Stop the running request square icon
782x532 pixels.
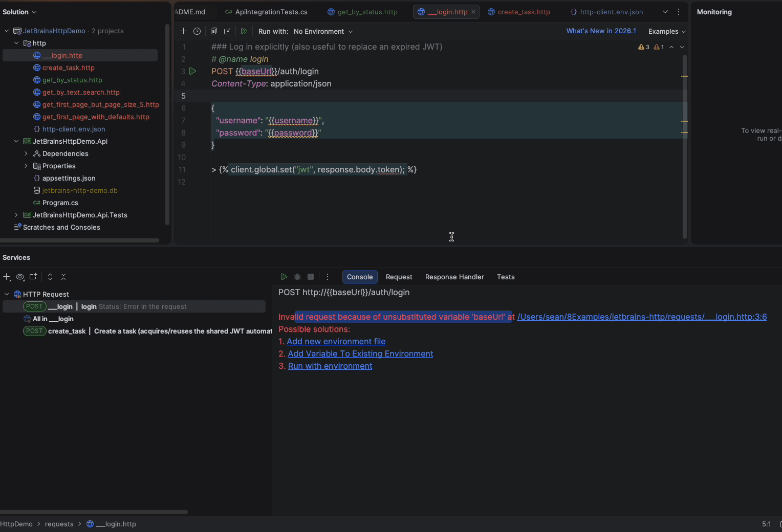(311, 277)
